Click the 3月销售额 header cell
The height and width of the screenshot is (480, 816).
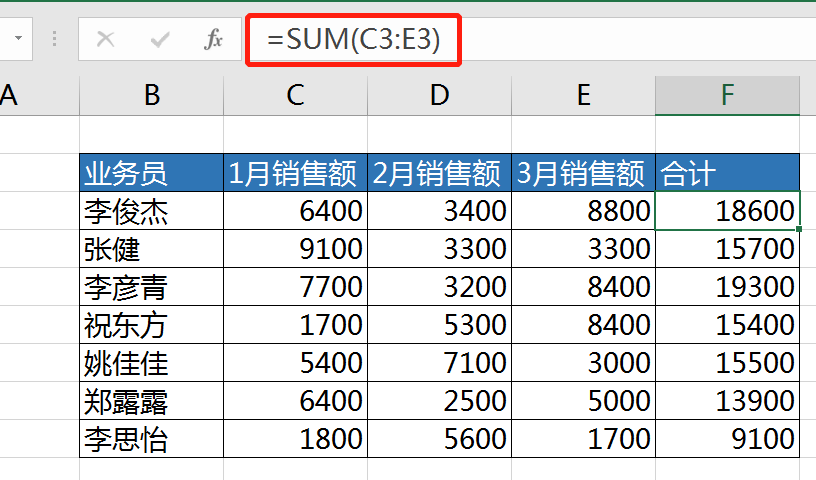click(x=583, y=172)
